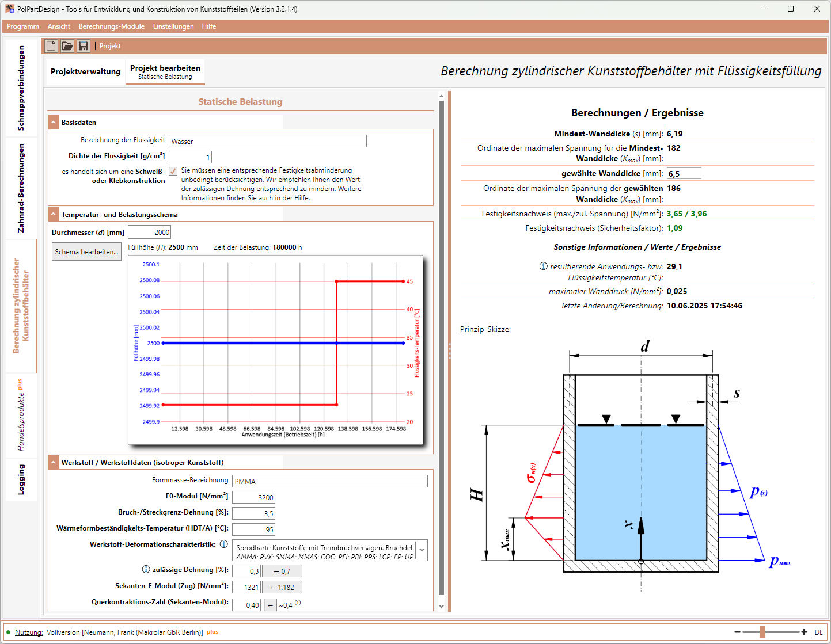
Task: Click the zoom-in plus icon in status bar
Action: click(805, 632)
